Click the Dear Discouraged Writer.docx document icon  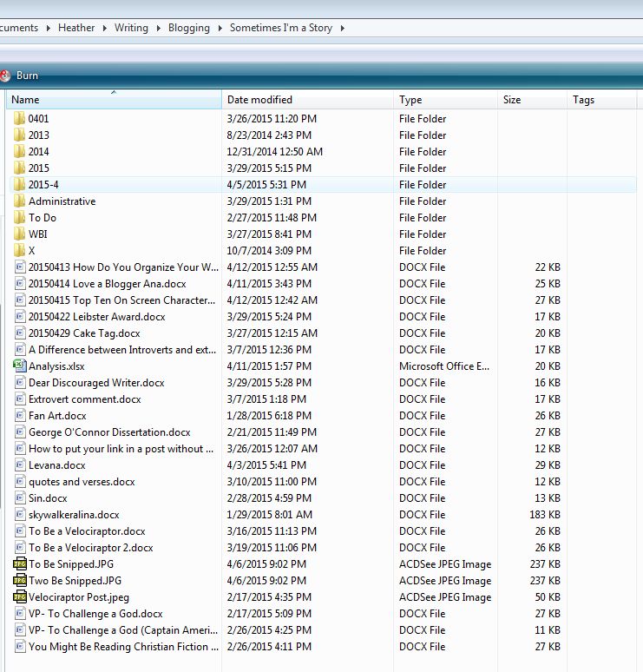click(x=20, y=382)
